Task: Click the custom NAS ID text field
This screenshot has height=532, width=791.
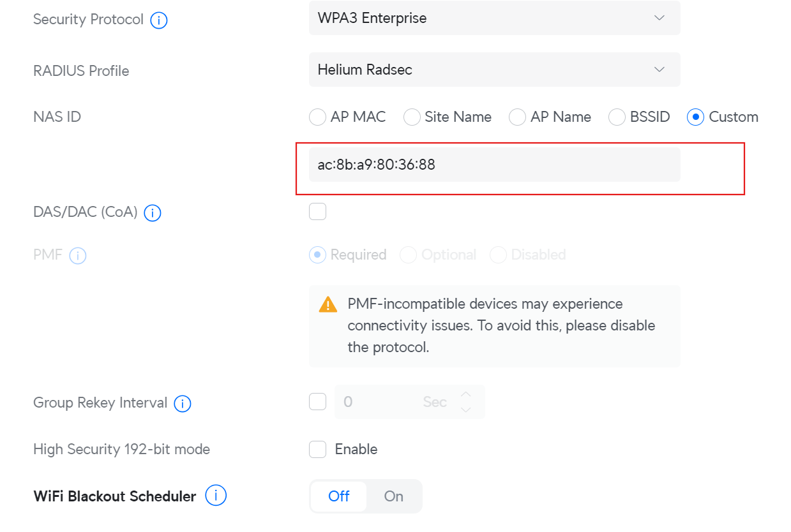Action: [494, 165]
